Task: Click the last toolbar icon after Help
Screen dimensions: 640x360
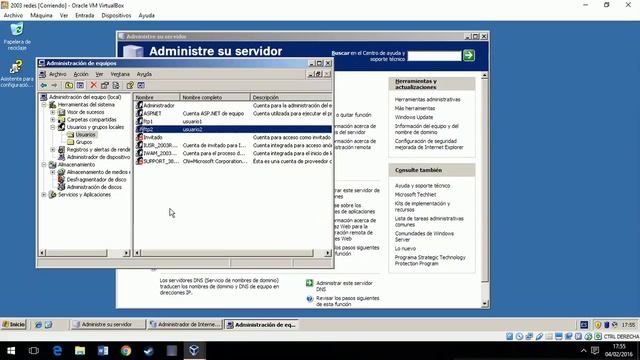Action: pyautogui.click(x=141, y=85)
